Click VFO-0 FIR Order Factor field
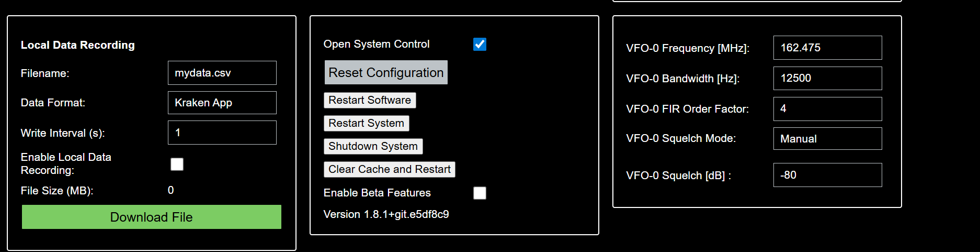980x252 pixels. (827, 108)
